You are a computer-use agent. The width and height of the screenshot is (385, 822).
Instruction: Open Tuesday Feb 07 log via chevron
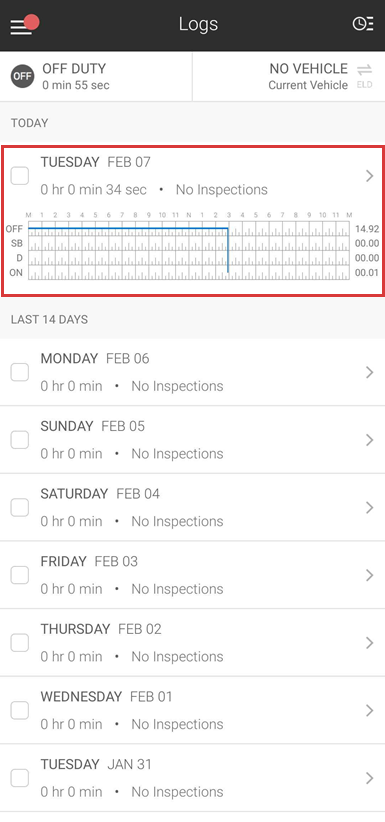pos(369,176)
